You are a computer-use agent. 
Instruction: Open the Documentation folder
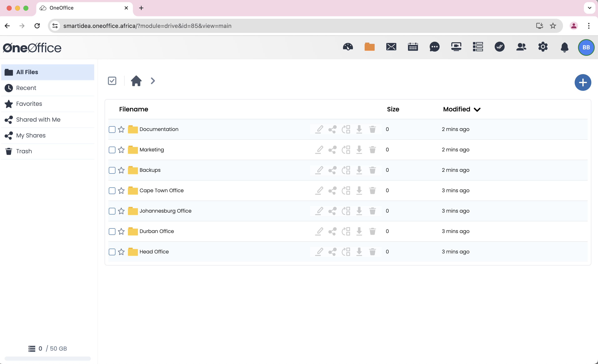tap(159, 129)
